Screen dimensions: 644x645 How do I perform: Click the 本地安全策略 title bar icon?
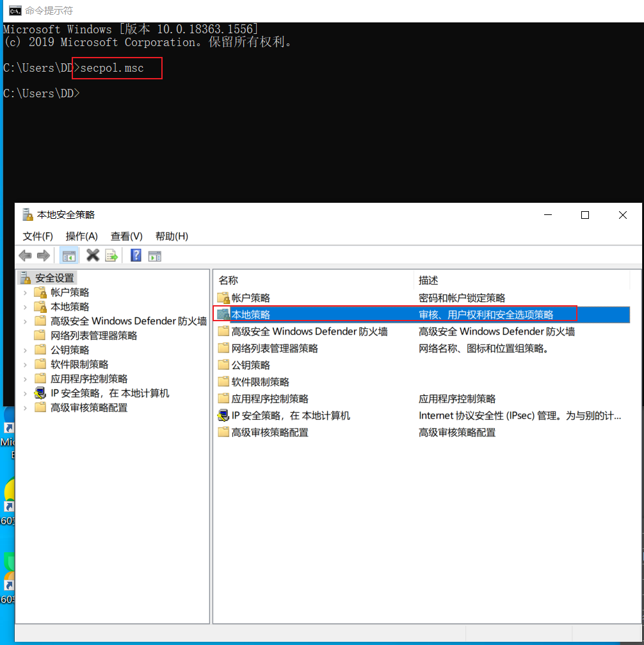27,215
